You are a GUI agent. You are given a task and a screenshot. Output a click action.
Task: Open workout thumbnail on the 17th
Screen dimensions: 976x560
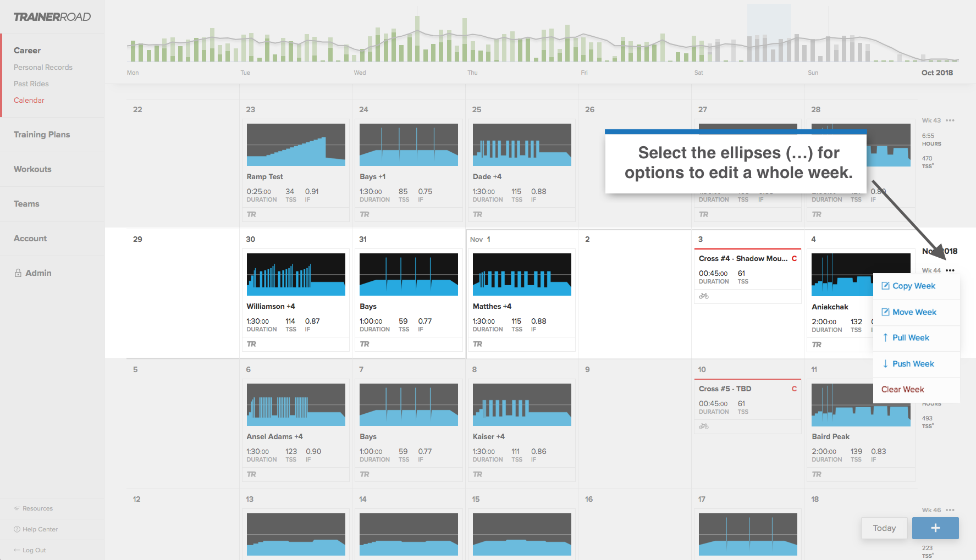(x=748, y=534)
